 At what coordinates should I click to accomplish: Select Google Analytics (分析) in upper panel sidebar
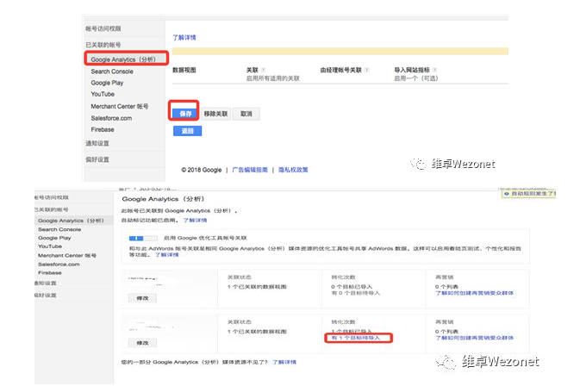tap(123, 59)
